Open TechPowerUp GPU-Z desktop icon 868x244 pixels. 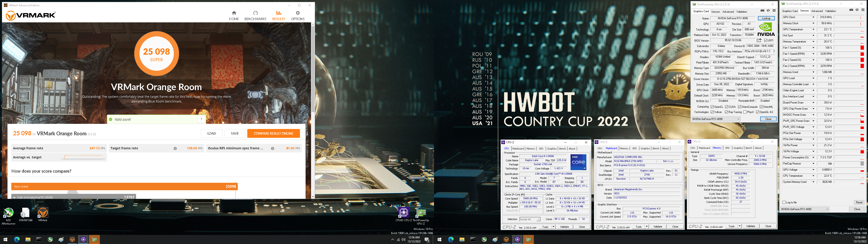pos(421,213)
